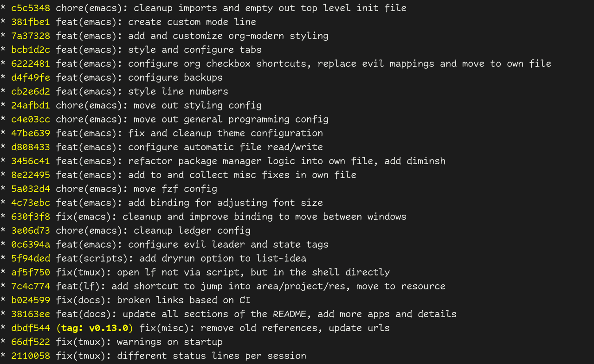Select commit hash 5f94ded

pos(31,258)
